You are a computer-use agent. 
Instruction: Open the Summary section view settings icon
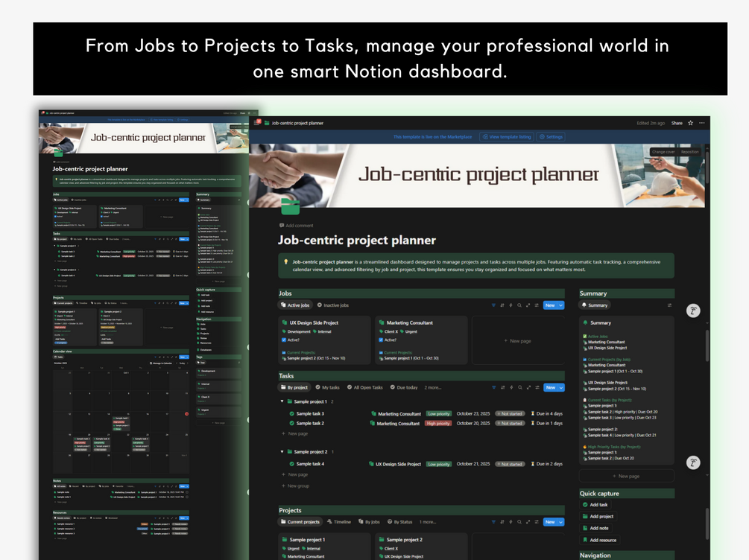click(669, 305)
